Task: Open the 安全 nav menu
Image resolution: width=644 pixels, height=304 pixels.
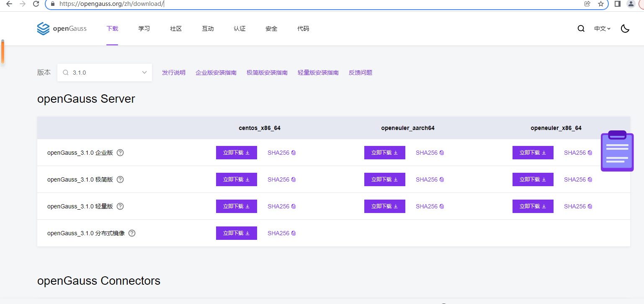Action: point(271,29)
